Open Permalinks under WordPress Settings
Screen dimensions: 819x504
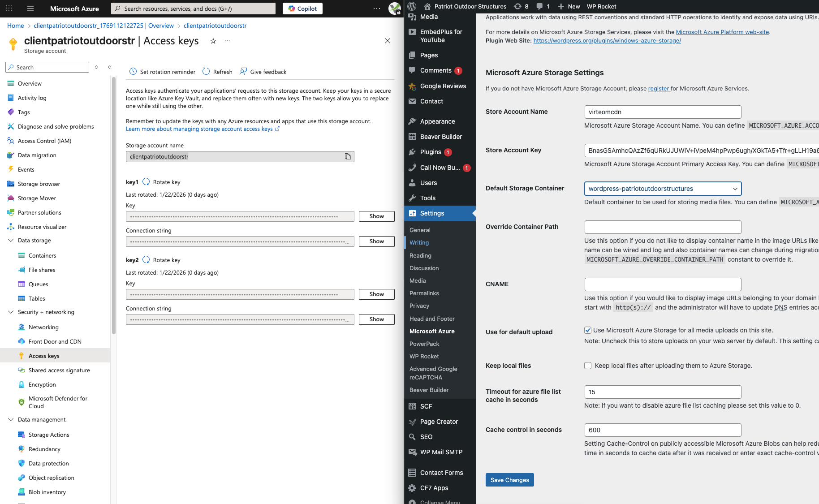point(424,293)
